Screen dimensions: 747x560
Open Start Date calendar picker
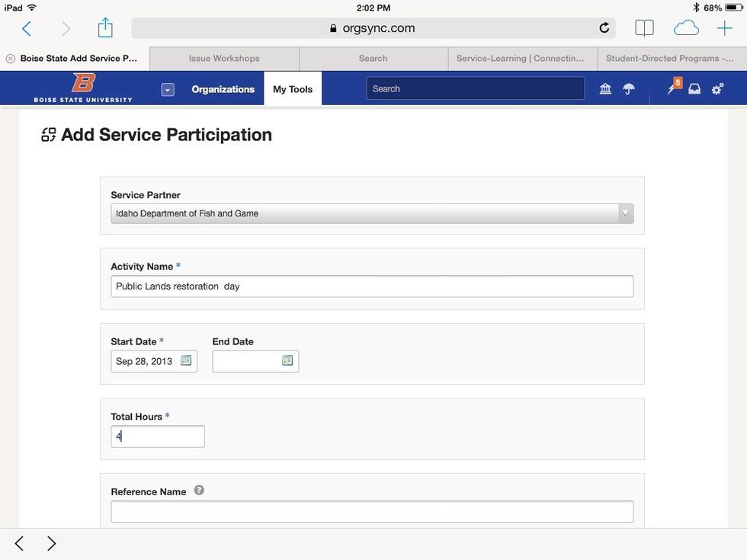tap(186, 361)
